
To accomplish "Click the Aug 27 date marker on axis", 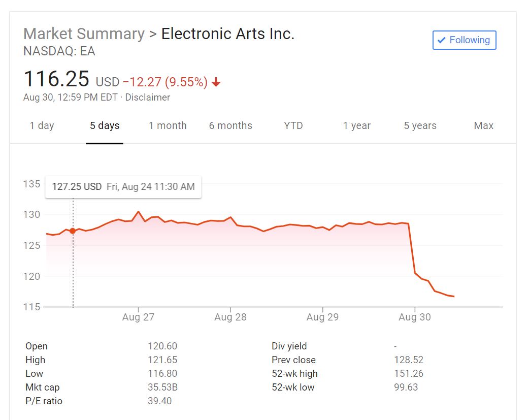I will click(x=138, y=317).
